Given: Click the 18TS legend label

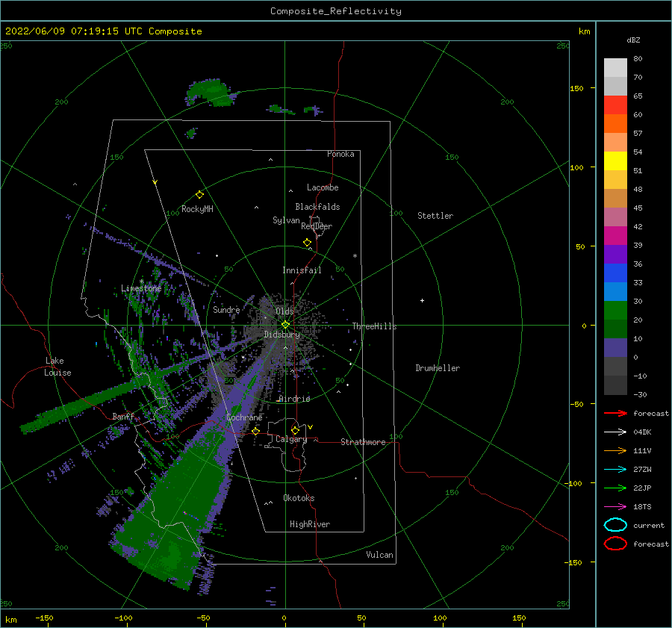Looking at the screenshot, I should click(x=642, y=507).
